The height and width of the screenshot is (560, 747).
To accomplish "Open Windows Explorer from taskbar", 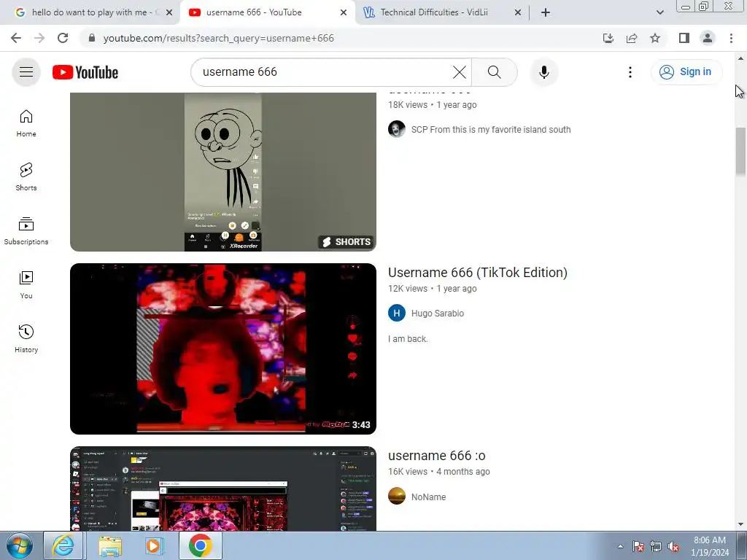I will [110, 545].
